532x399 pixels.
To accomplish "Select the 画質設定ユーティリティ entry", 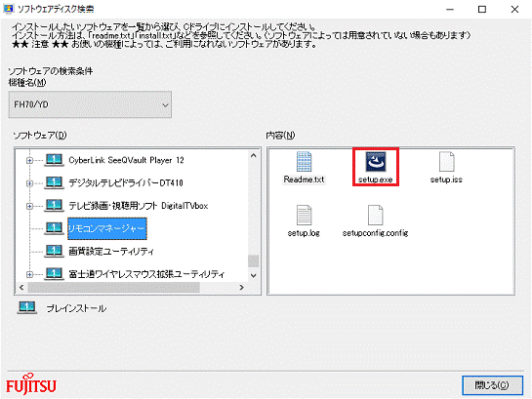I will click(x=111, y=251).
